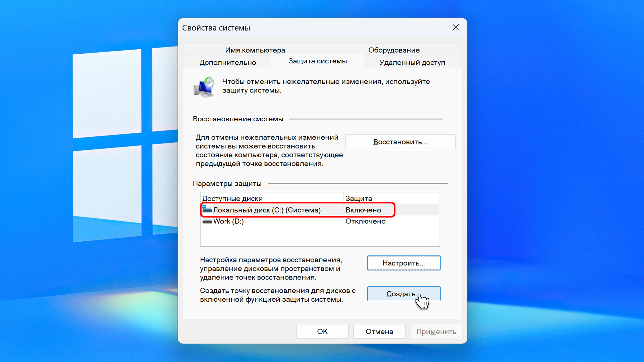The width and height of the screenshot is (644, 362).
Task: Open the Оборудование tab
Action: [394, 50]
